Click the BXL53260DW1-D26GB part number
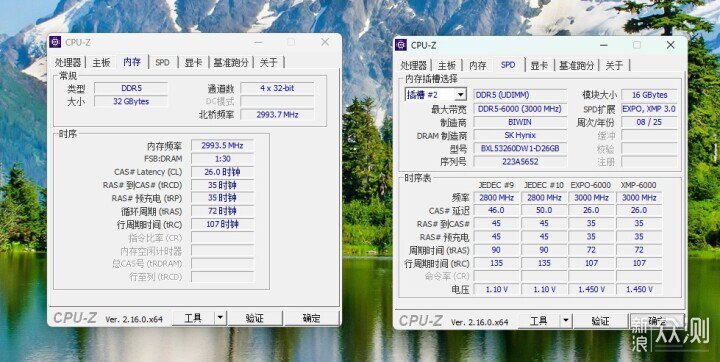Viewport: 720px width, 362px height. [520, 148]
